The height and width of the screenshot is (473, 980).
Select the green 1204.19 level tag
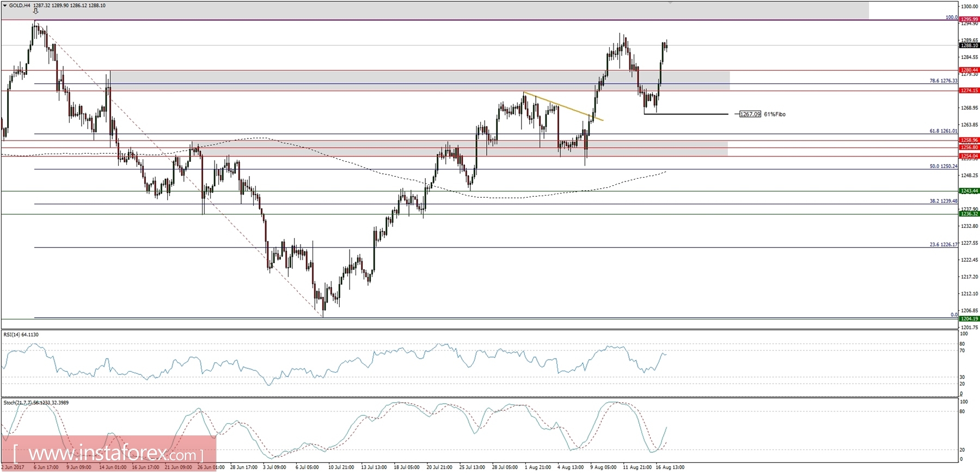coord(969,319)
